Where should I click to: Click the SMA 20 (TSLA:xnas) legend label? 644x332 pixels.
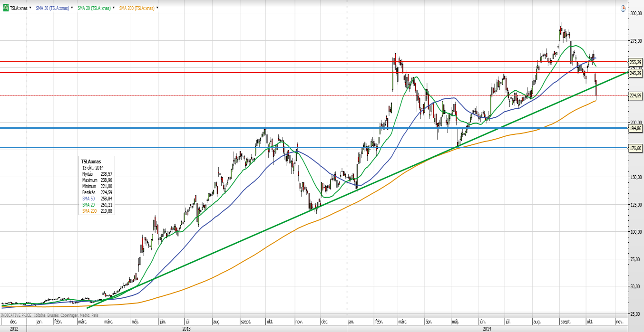[94, 8]
